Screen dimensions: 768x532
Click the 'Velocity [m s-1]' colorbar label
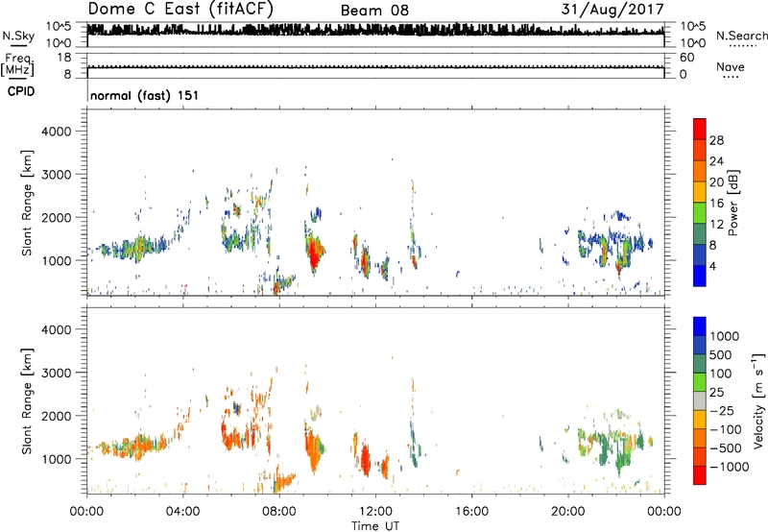[x=758, y=400]
